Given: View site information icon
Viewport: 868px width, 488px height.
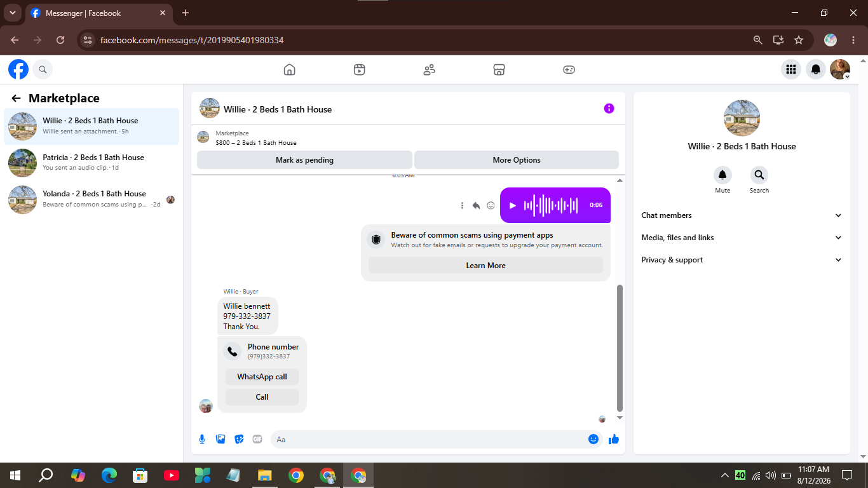Looking at the screenshot, I should [x=88, y=40].
